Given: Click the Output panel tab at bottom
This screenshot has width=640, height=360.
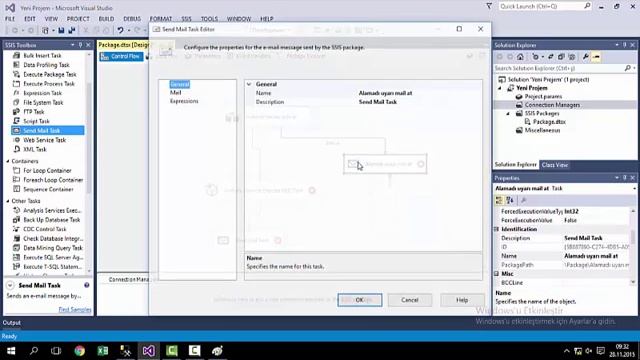Looking at the screenshot, I should point(11,322).
